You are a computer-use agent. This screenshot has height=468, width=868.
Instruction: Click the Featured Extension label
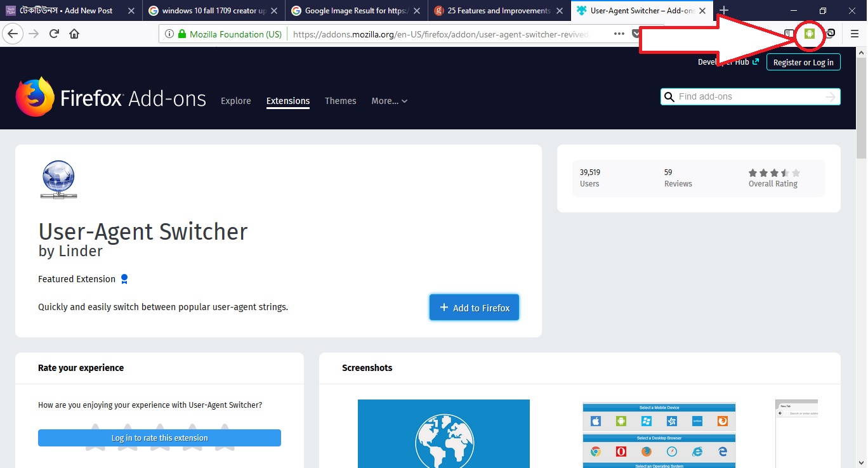77,279
